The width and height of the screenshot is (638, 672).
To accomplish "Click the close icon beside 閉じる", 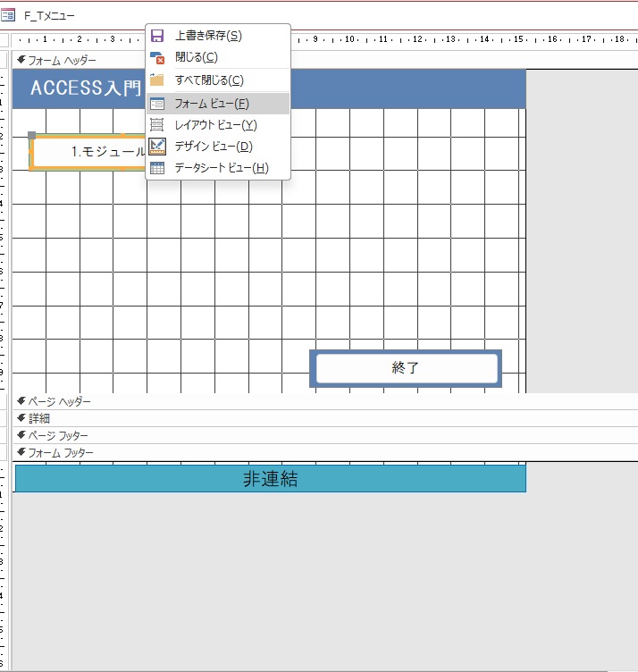I will 157,57.
